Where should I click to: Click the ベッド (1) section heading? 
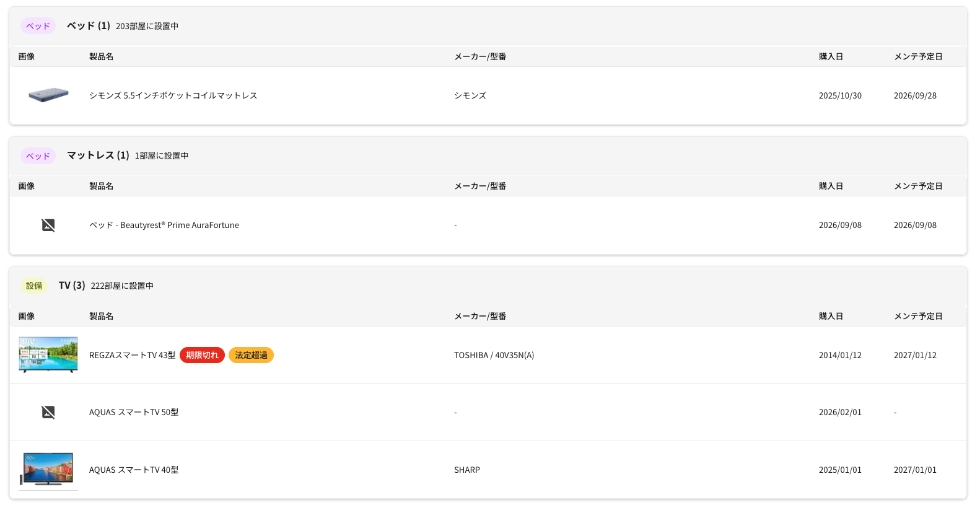pos(89,25)
